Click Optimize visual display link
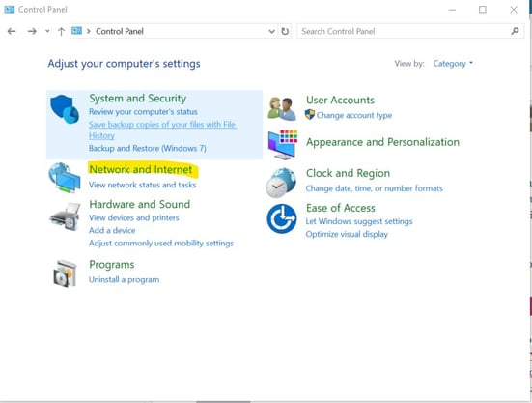Viewport: 532px width, 403px height. [x=347, y=234]
